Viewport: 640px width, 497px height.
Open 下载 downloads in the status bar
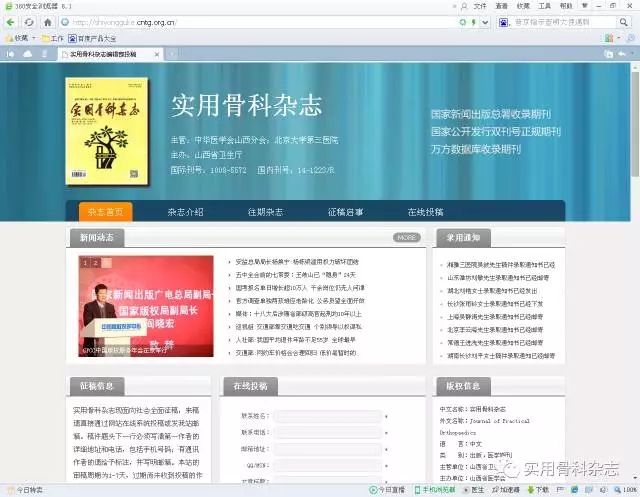pos(538,490)
